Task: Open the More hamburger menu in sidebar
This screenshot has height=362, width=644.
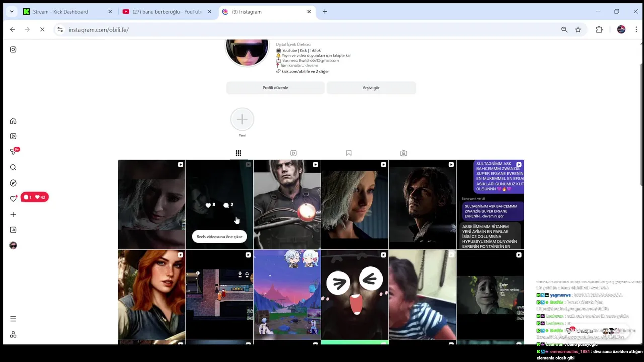Action: click(13, 319)
